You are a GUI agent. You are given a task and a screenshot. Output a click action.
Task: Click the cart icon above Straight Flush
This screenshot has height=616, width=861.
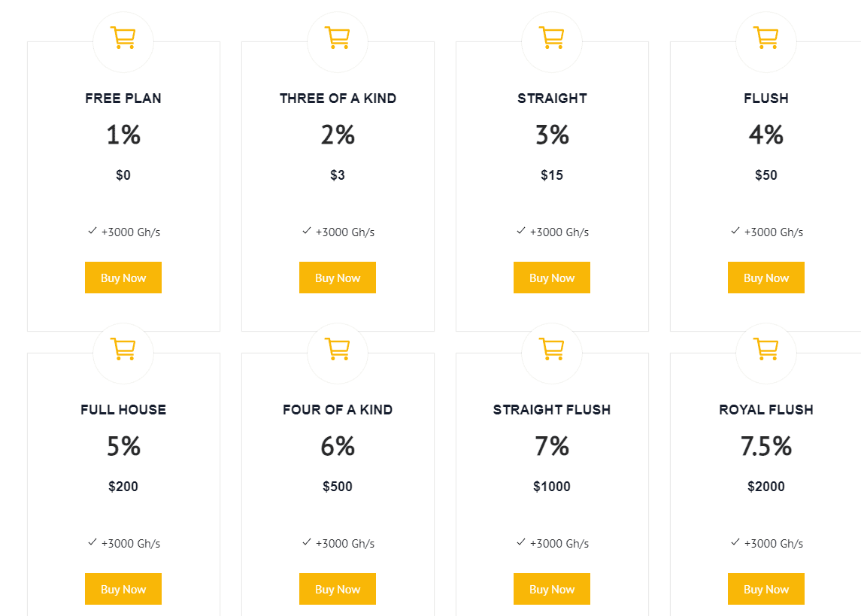click(x=551, y=349)
